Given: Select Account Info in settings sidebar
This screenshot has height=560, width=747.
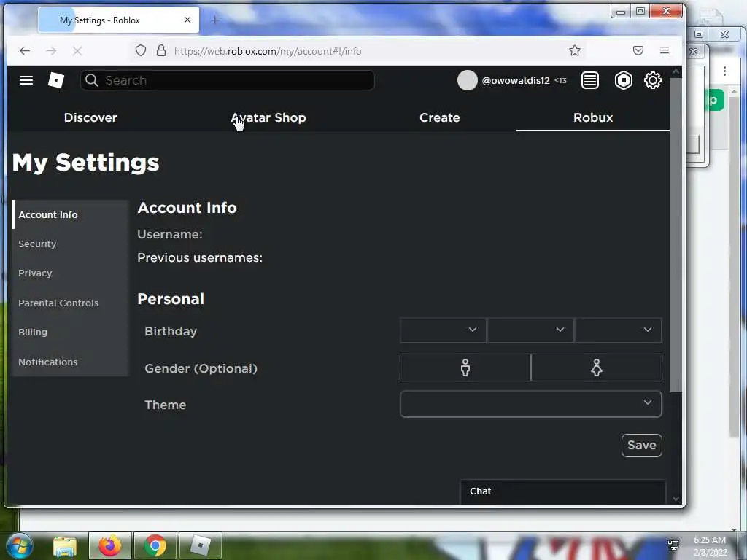Looking at the screenshot, I should [x=70, y=215].
